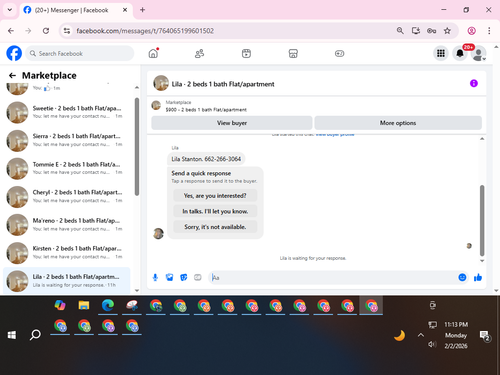Choose a GIF icon in composer
Image resolution: width=500 pixels, height=375 pixels.
pos(198,277)
